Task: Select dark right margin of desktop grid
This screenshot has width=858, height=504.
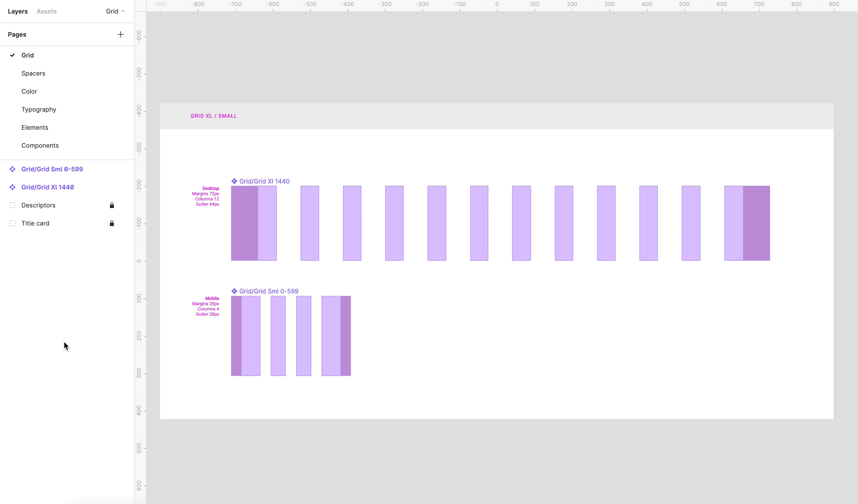Action: 756,223
